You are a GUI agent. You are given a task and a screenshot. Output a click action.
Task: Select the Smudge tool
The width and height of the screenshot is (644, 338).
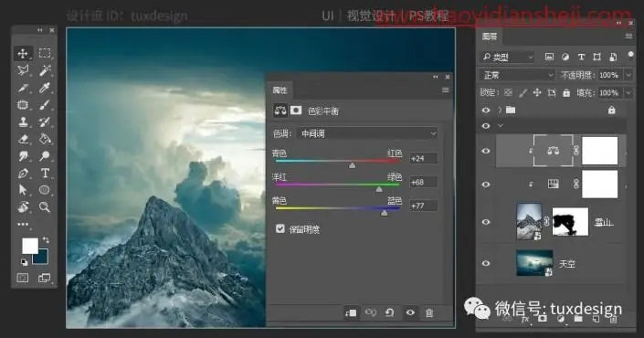(23, 156)
